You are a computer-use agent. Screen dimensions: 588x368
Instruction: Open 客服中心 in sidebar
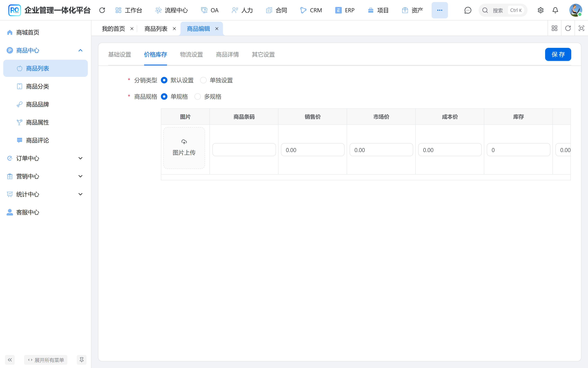click(x=46, y=212)
